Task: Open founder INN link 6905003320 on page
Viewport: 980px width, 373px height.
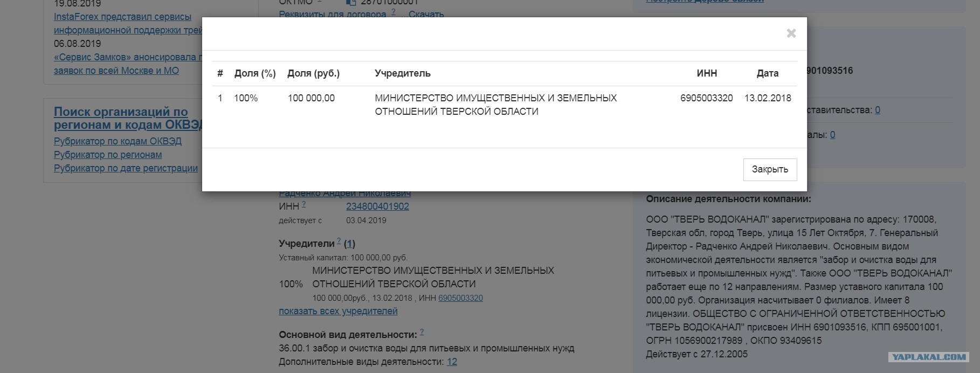Action: [x=460, y=298]
